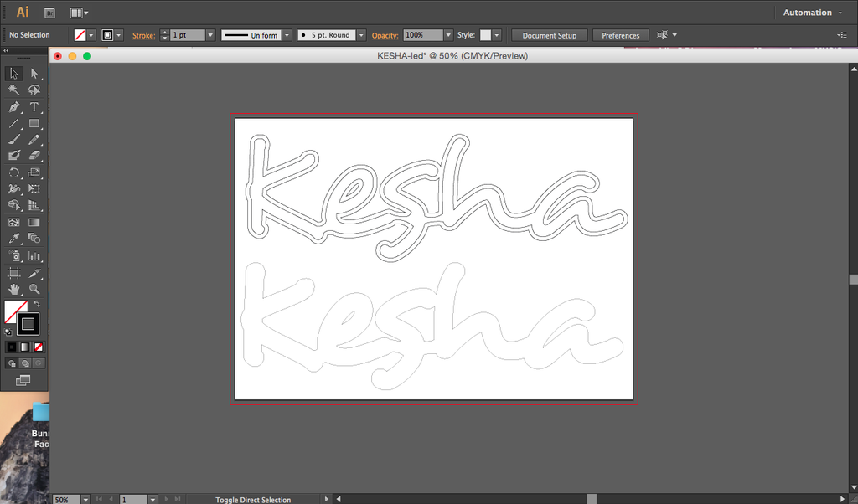Open the Automation workspace switcher

812,13
